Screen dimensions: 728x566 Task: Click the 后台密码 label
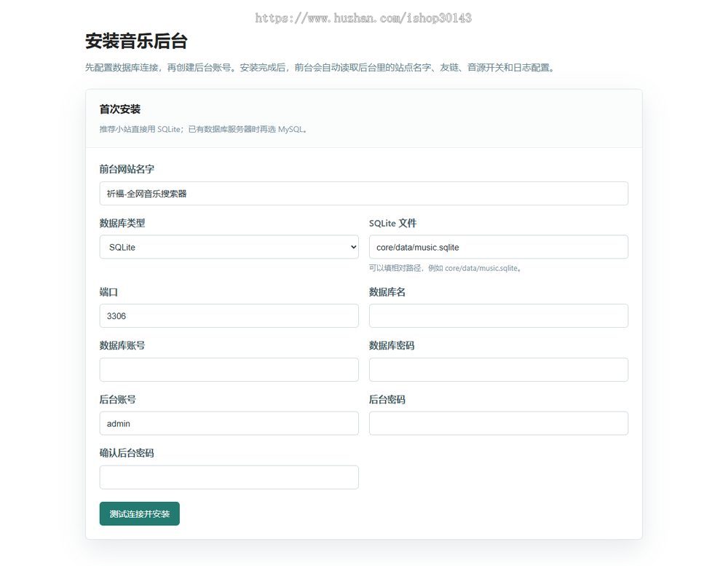[387, 400]
